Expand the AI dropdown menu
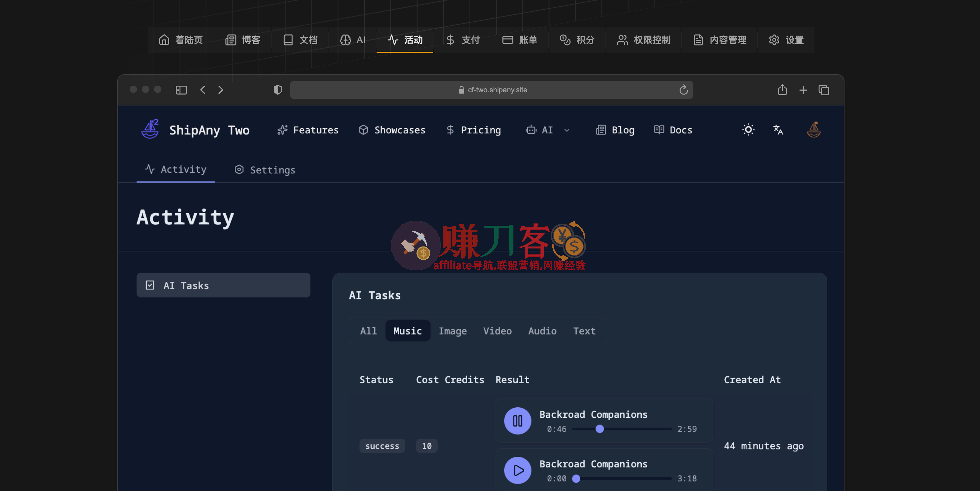Image resolution: width=980 pixels, height=491 pixels. 547,130
